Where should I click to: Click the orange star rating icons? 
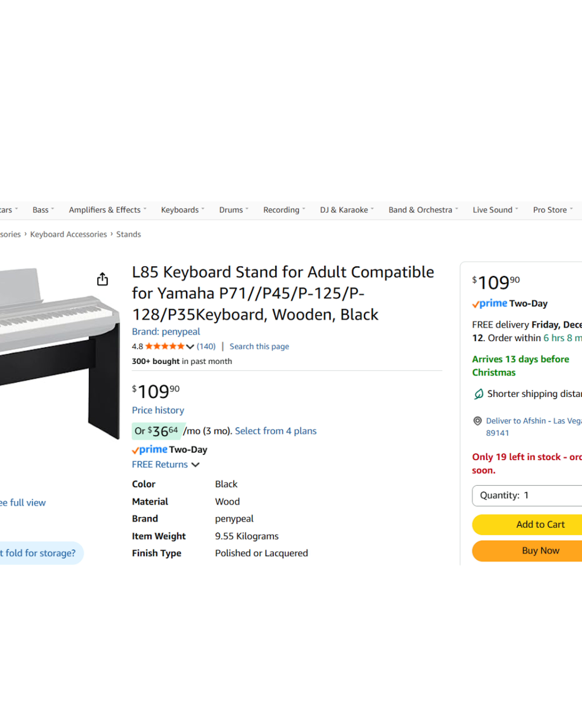[165, 346]
